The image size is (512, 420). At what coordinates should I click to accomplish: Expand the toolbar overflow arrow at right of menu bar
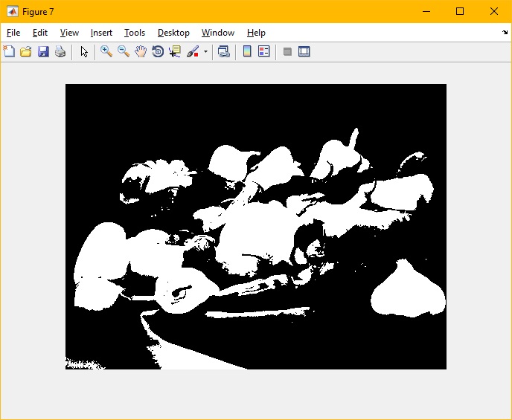click(x=505, y=33)
